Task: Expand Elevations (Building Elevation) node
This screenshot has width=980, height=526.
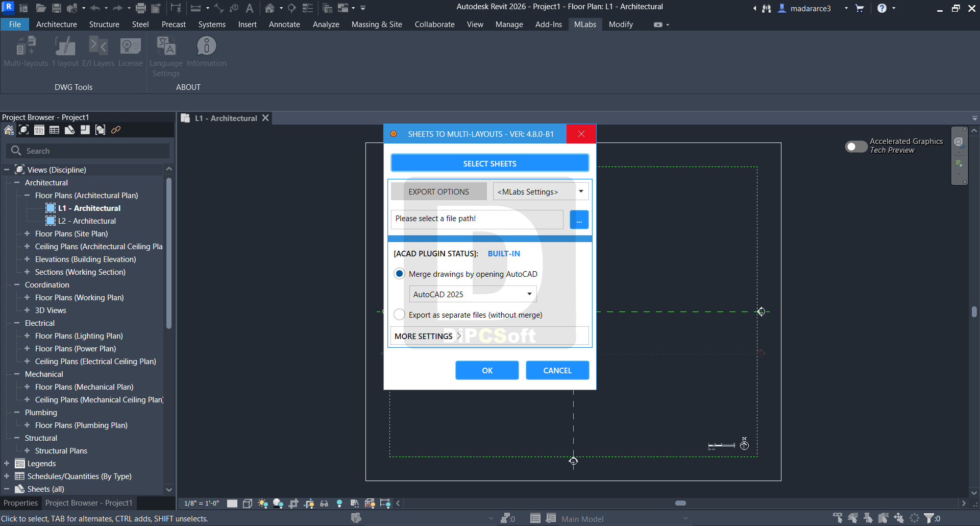Action: click(27, 259)
